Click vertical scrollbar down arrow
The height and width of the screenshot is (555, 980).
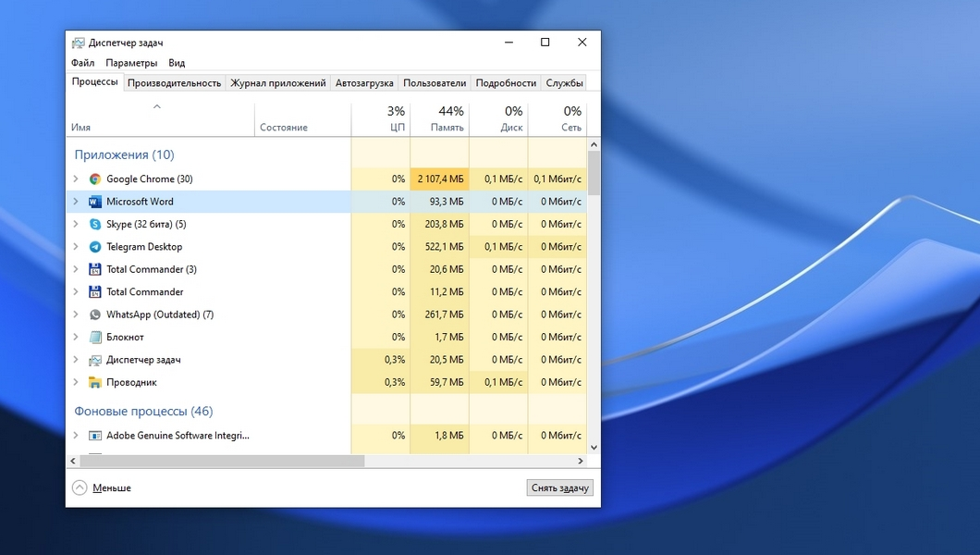594,448
